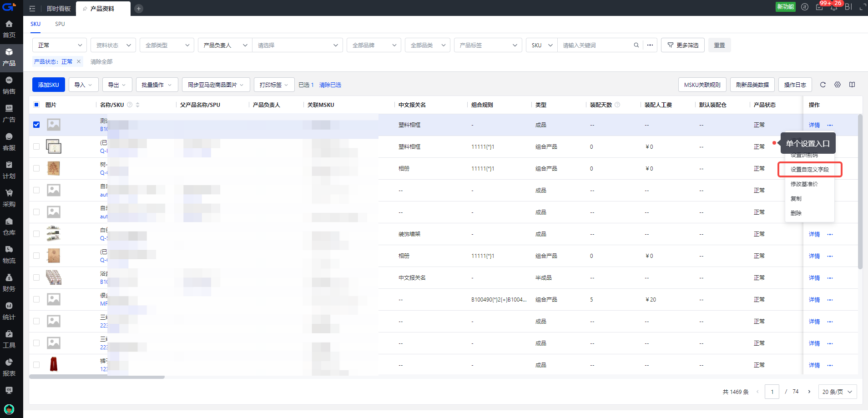Open the 仓库 warehouse sidebar icon
868x418 pixels.
9,226
